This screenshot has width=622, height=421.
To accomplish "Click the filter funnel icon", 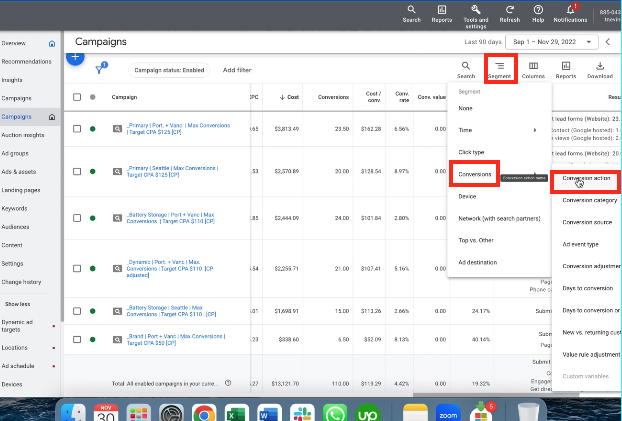I will pos(101,69).
